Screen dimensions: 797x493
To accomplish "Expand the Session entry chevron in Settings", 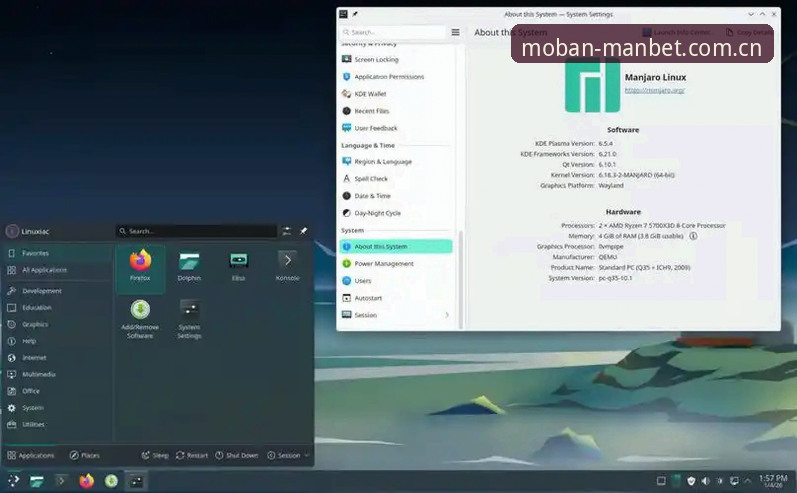I will 447,315.
